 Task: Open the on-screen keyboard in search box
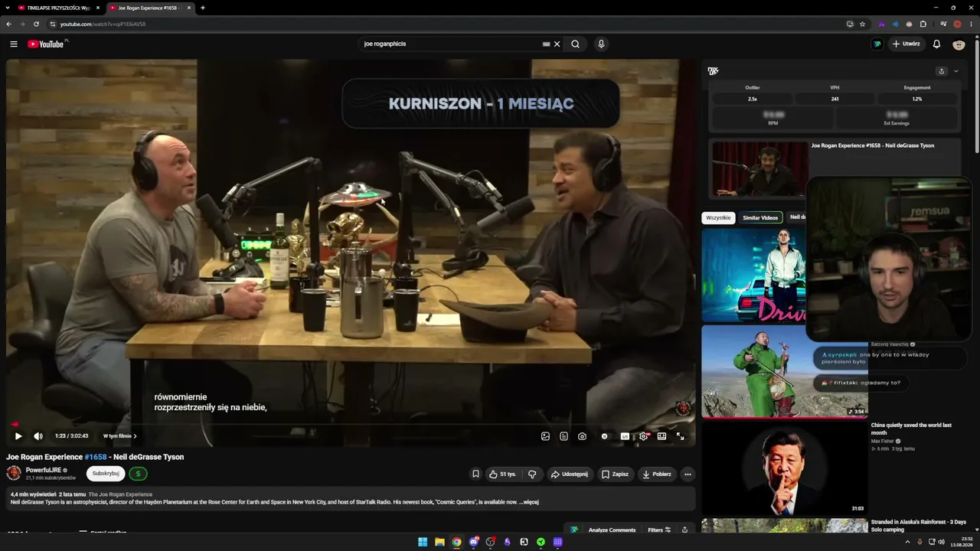(546, 44)
